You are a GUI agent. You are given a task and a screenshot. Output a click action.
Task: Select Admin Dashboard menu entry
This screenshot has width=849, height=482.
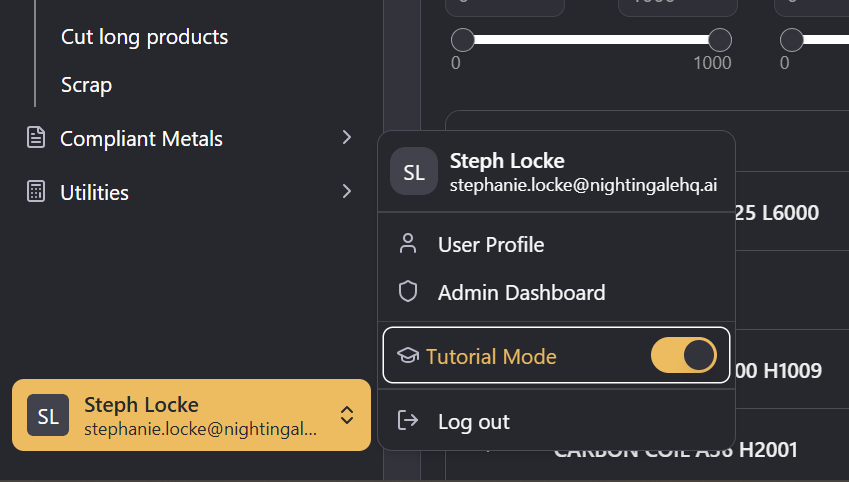click(x=521, y=292)
